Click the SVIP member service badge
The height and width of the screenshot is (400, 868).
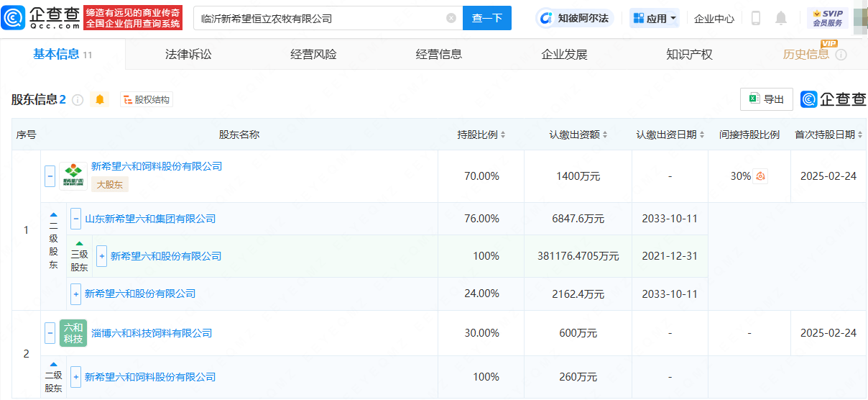pyautogui.click(x=828, y=18)
